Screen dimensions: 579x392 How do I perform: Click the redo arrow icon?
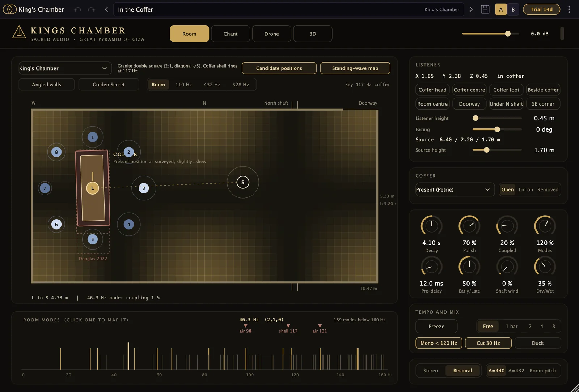pyautogui.click(x=92, y=9)
